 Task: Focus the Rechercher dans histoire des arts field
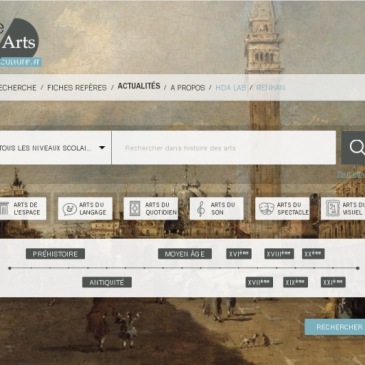tap(224, 148)
